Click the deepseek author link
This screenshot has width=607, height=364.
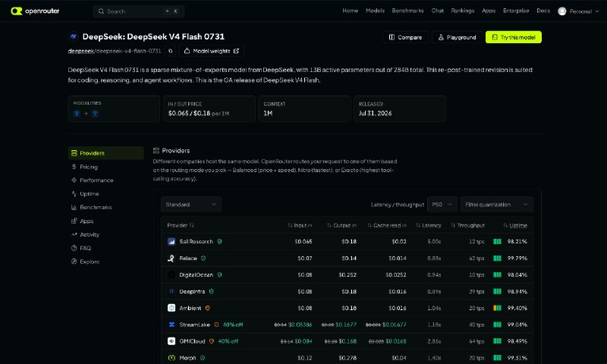point(81,51)
